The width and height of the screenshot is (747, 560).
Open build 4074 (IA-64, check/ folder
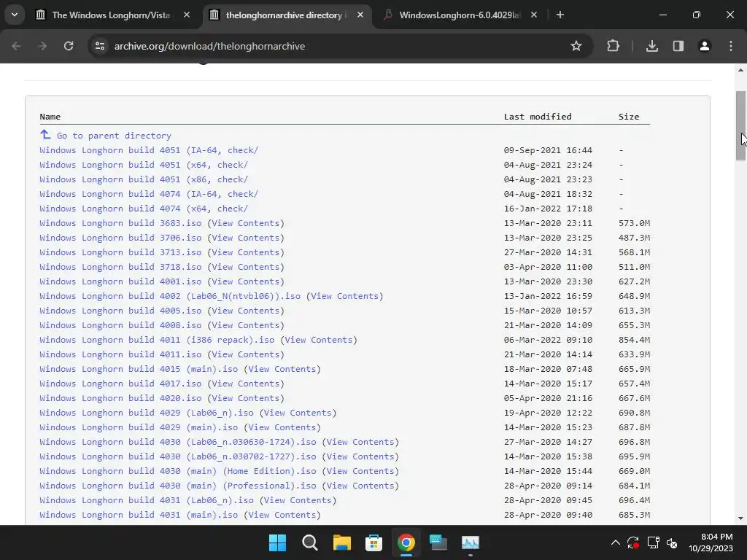click(x=149, y=194)
